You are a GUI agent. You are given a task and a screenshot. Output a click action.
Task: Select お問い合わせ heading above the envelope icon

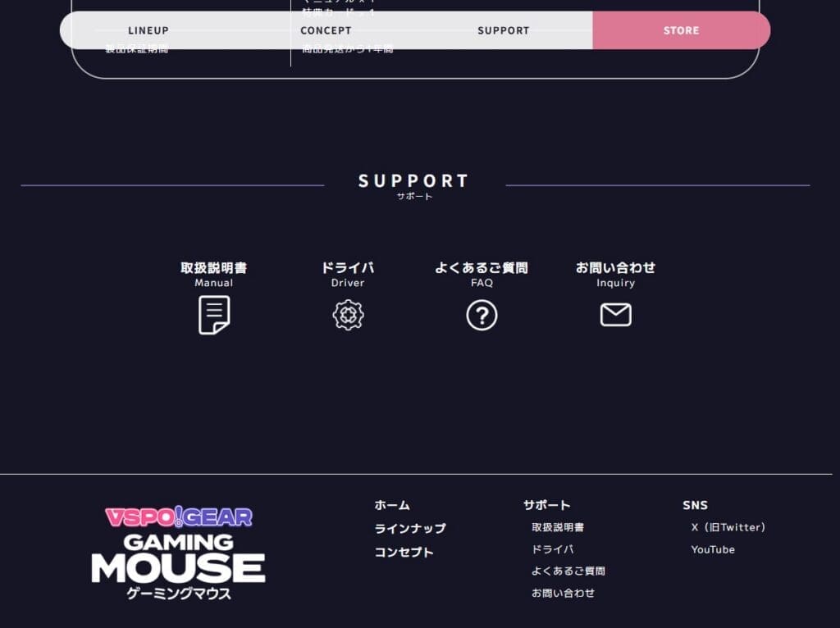point(615,267)
